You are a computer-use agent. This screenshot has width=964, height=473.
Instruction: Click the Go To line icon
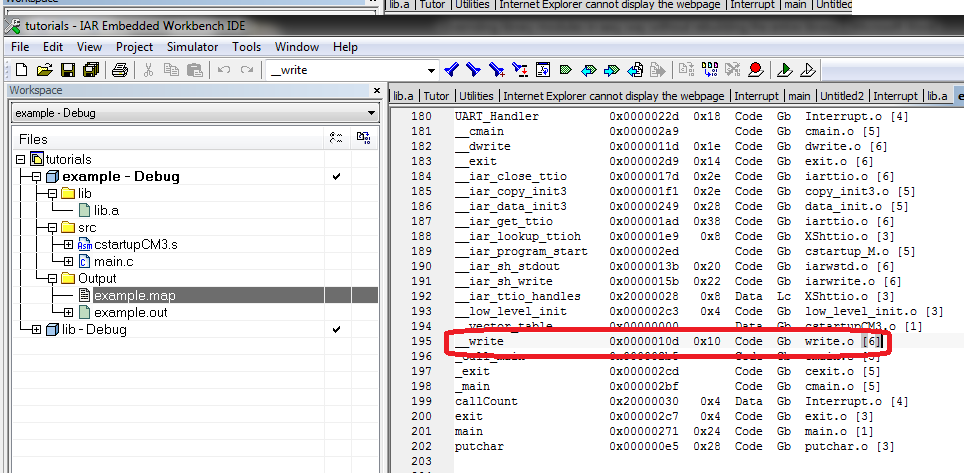click(542, 70)
